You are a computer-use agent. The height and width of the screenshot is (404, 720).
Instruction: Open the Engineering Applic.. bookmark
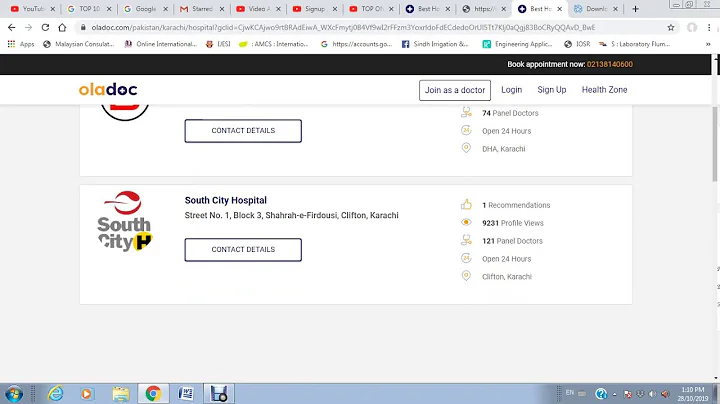click(x=517, y=44)
